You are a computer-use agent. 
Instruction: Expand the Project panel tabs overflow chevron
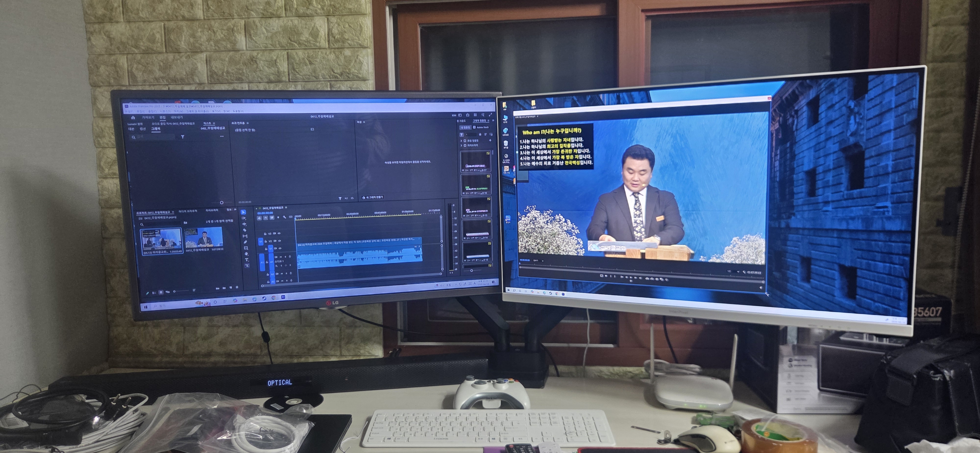[235, 209]
